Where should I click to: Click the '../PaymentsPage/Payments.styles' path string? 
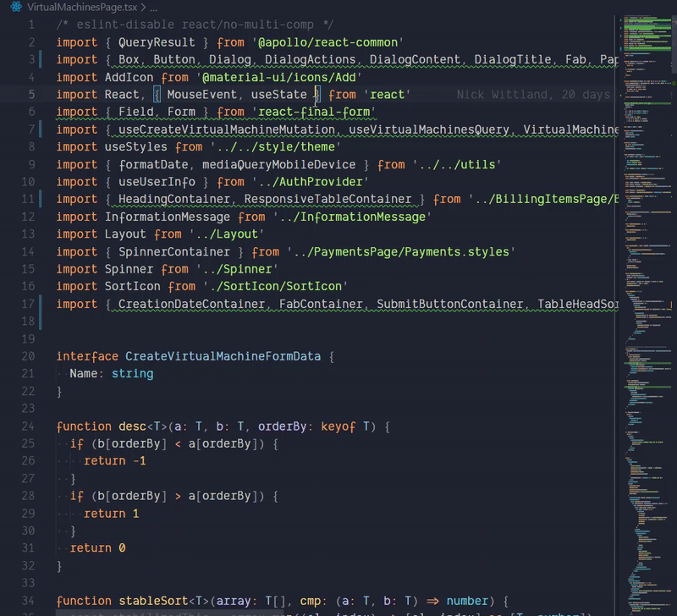(x=401, y=251)
